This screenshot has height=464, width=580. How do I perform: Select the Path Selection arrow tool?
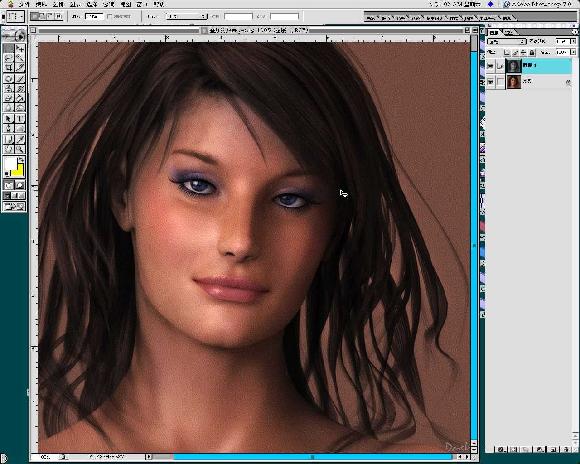pos(8,119)
